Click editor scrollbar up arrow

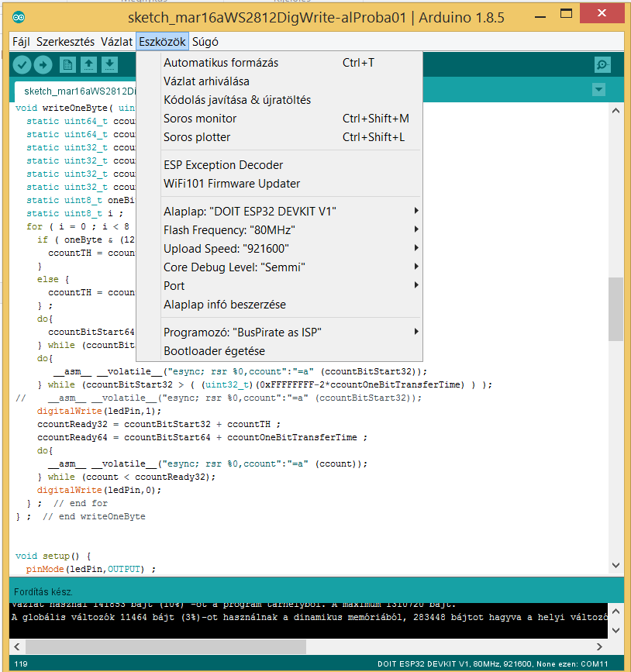(616, 111)
